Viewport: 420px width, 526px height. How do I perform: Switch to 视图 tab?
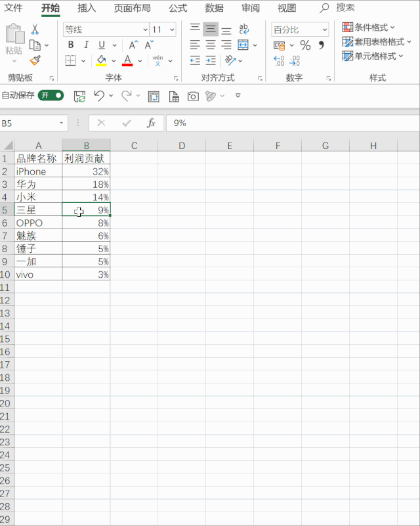[287, 8]
